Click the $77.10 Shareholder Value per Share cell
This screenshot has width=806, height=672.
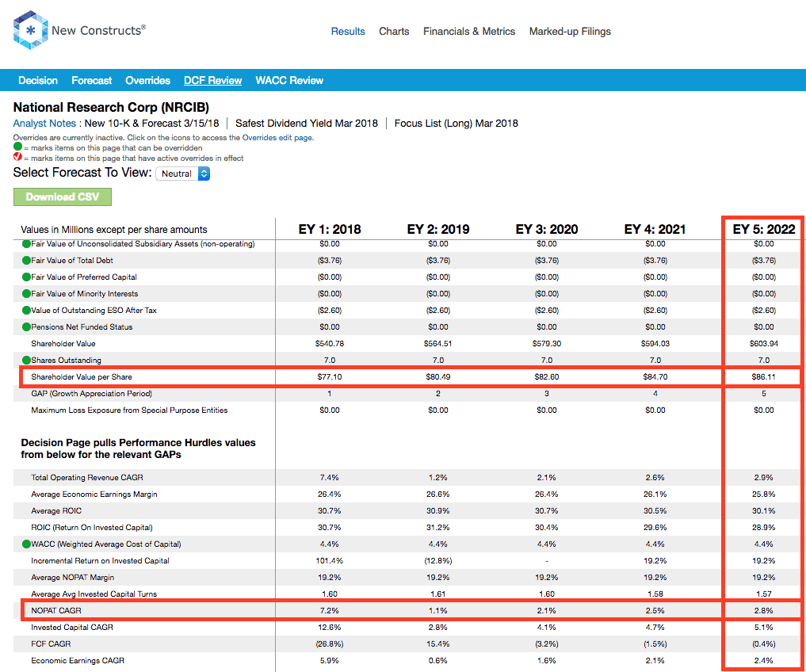(x=330, y=377)
